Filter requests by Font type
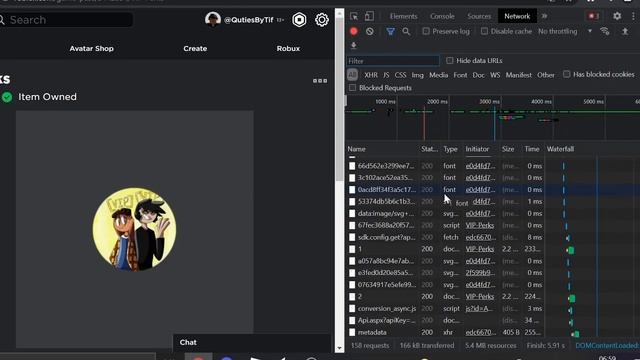This screenshot has height=360, width=640. [460, 75]
